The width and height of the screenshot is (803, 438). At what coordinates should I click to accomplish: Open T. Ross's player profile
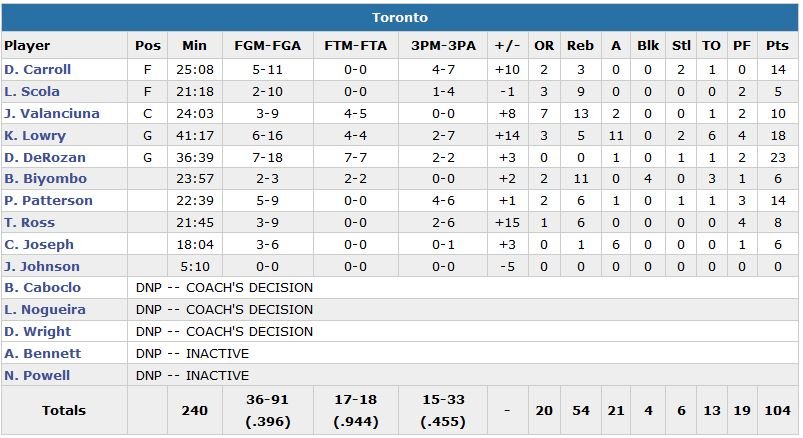point(30,223)
